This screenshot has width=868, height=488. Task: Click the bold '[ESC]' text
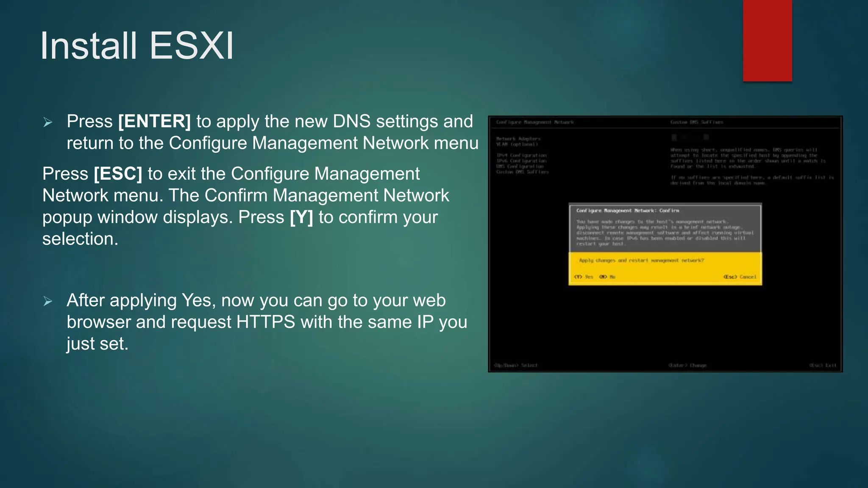pos(118,174)
